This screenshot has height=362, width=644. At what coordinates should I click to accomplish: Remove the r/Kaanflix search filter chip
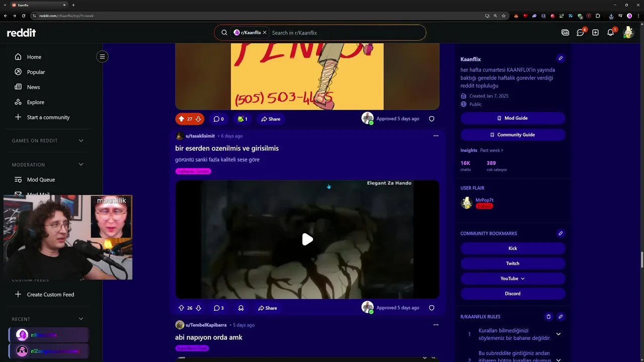coord(265,33)
